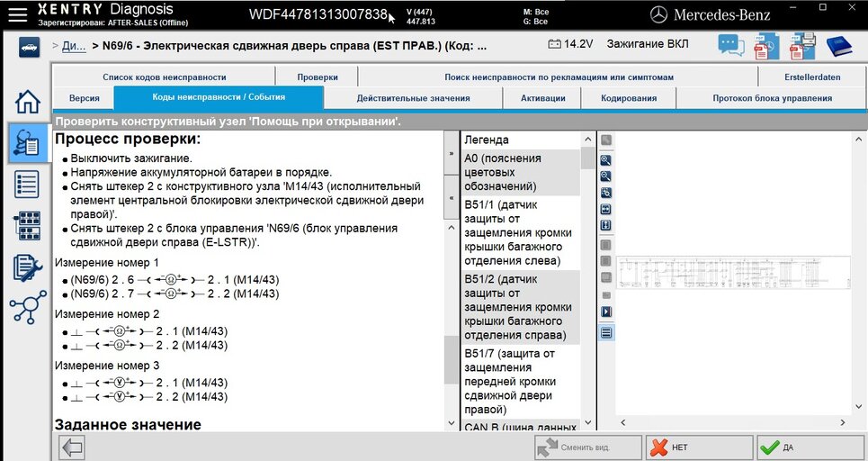Open the blue help book icon
The width and height of the screenshot is (868, 461).
point(839,46)
